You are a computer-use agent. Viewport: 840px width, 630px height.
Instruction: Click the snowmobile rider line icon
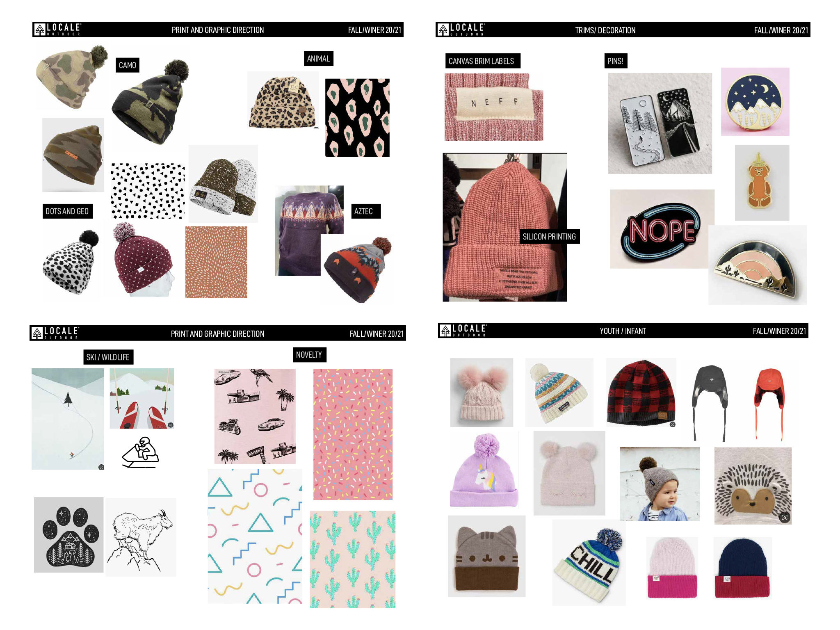(141, 452)
